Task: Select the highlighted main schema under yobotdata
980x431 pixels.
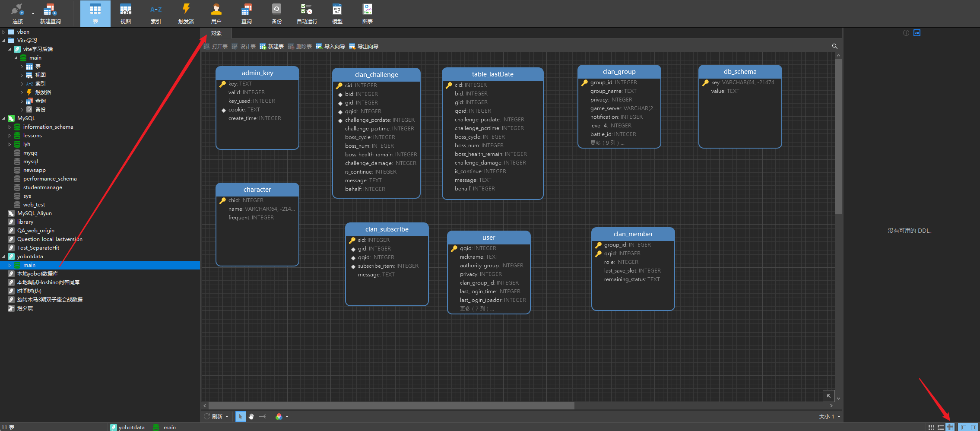Action: point(100,265)
